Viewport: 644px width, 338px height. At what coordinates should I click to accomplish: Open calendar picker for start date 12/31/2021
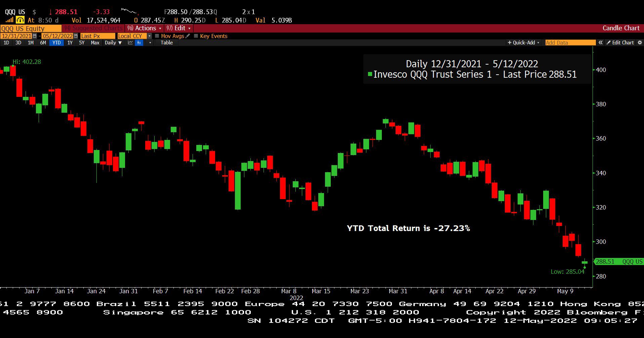(35, 36)
